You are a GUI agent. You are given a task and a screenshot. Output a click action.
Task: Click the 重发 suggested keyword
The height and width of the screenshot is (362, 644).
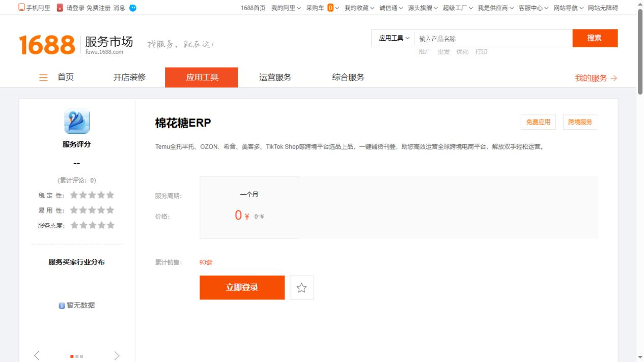tap(443, 52)
